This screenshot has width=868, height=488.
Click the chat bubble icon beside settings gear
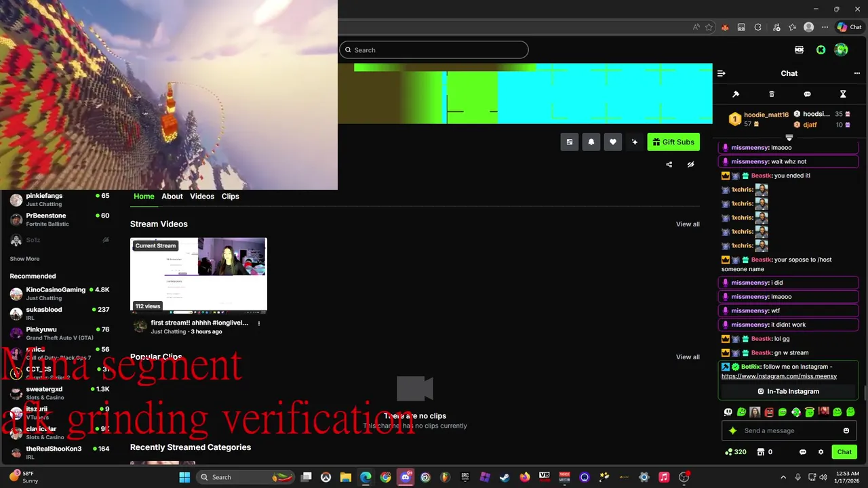coord(803,452)
